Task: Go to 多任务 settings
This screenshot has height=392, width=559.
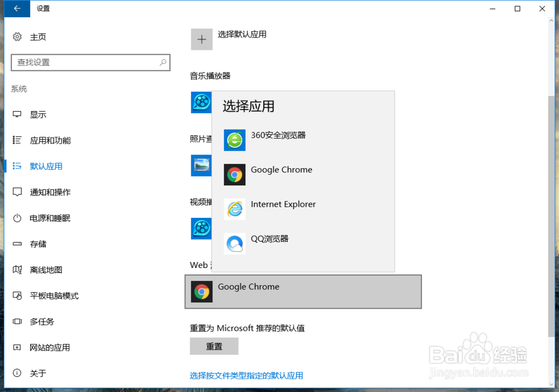Action: (42, 322)
